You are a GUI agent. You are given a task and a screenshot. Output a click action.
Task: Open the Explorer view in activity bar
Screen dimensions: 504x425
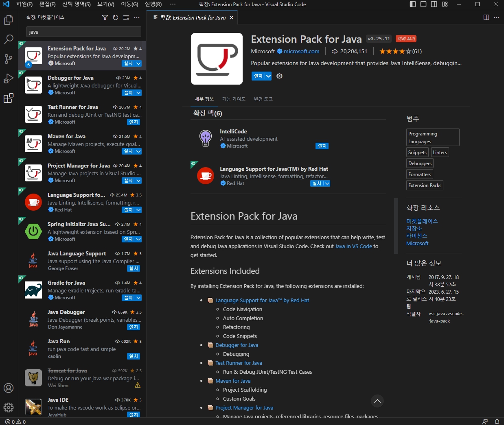pyautogui.click(x=9, y=20)
